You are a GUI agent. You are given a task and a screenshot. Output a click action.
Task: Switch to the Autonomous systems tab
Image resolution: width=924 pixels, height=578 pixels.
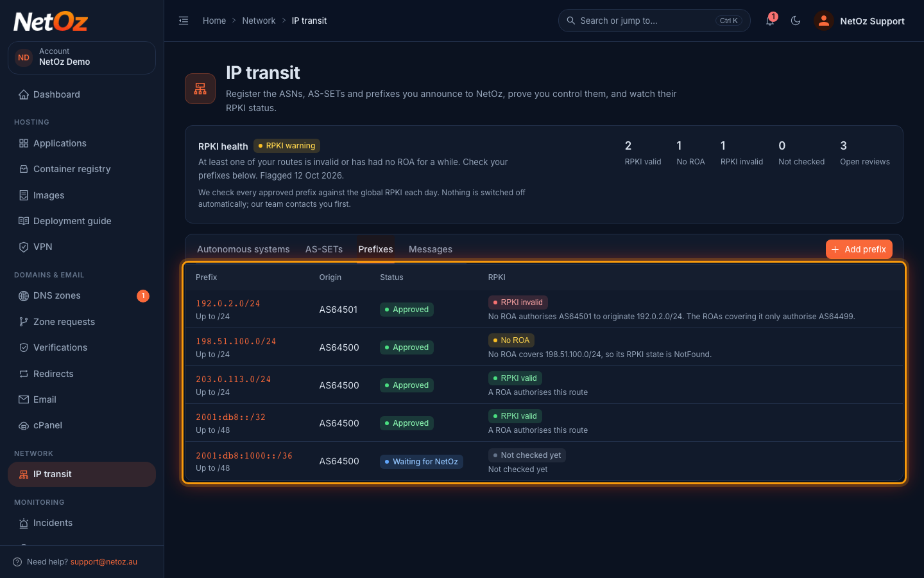point(243,249)
